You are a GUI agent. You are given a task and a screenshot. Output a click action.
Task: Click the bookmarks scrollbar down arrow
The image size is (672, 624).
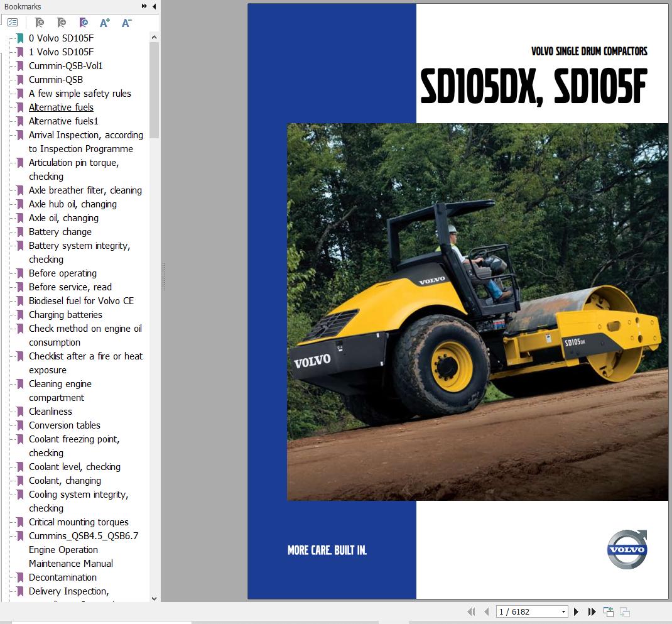click(154, 598)
